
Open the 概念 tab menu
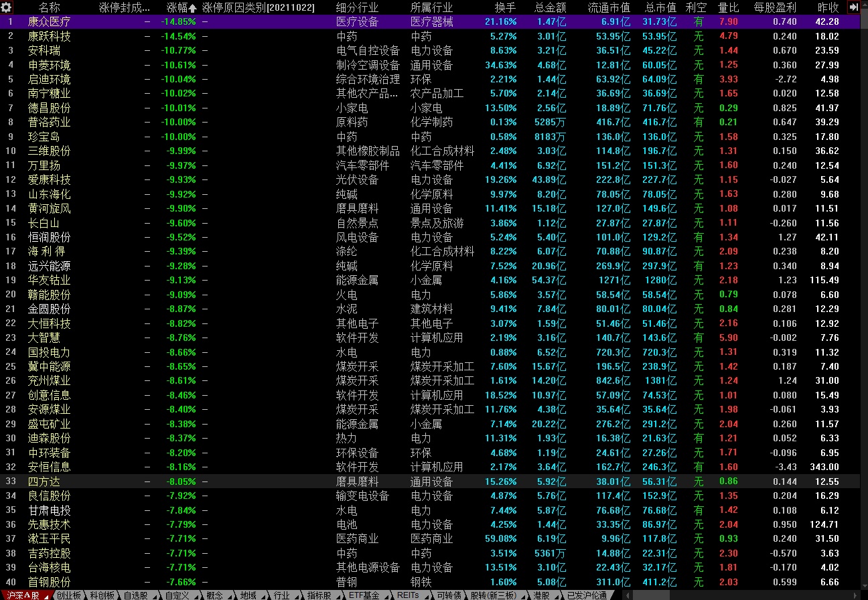(x=218, y=595)
